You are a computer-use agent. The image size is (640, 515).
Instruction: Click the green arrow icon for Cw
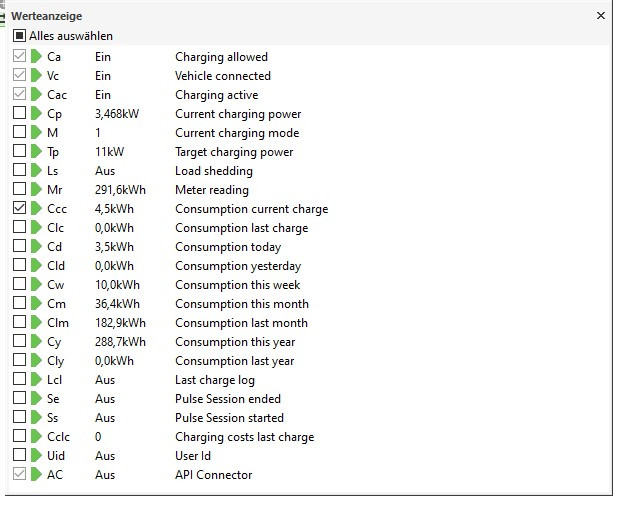point(36,285)
